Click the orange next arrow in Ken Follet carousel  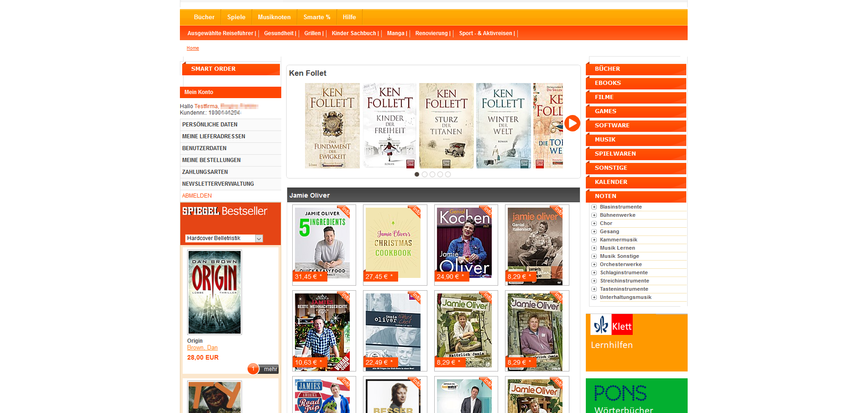572,123
